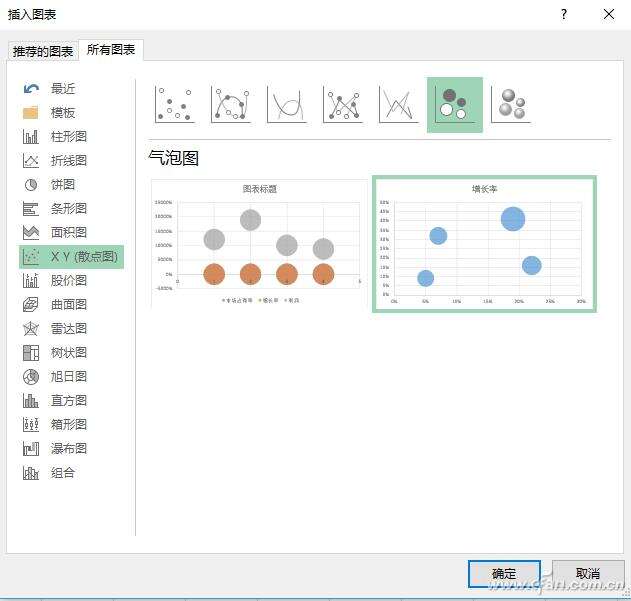Select scatter with smooth lines and markers
The height and width of the screenshot is (601, 631).
point(231,105)
